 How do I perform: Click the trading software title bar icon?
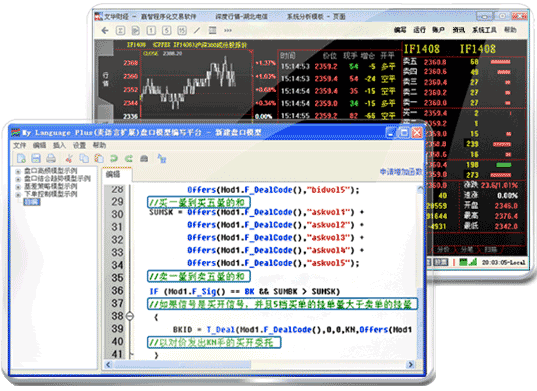point(99,16)
